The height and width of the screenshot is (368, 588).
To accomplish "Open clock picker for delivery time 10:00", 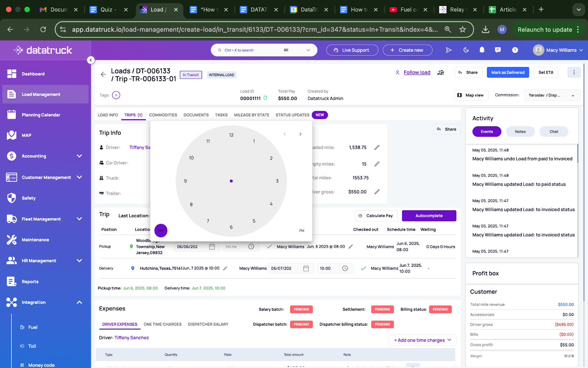I will click(x=345, y=268).
